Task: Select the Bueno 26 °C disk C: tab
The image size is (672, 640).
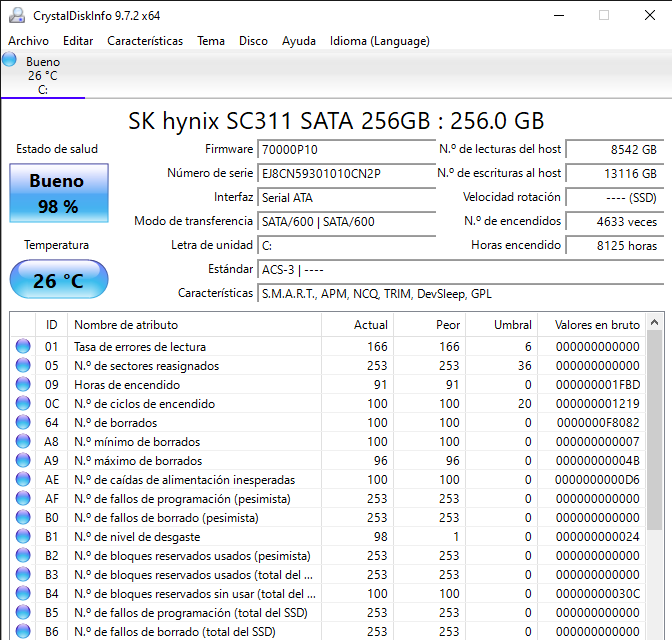Action: tap(42, 76)
